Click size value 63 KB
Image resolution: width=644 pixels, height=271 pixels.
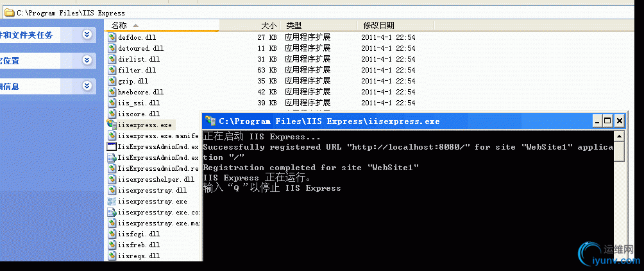(267, 71)
